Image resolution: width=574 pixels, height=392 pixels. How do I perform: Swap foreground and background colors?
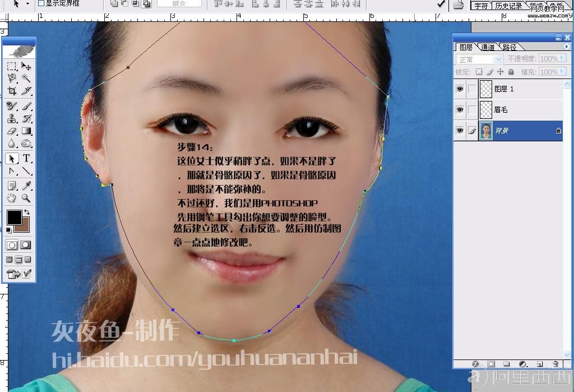(x=27, y=212)
